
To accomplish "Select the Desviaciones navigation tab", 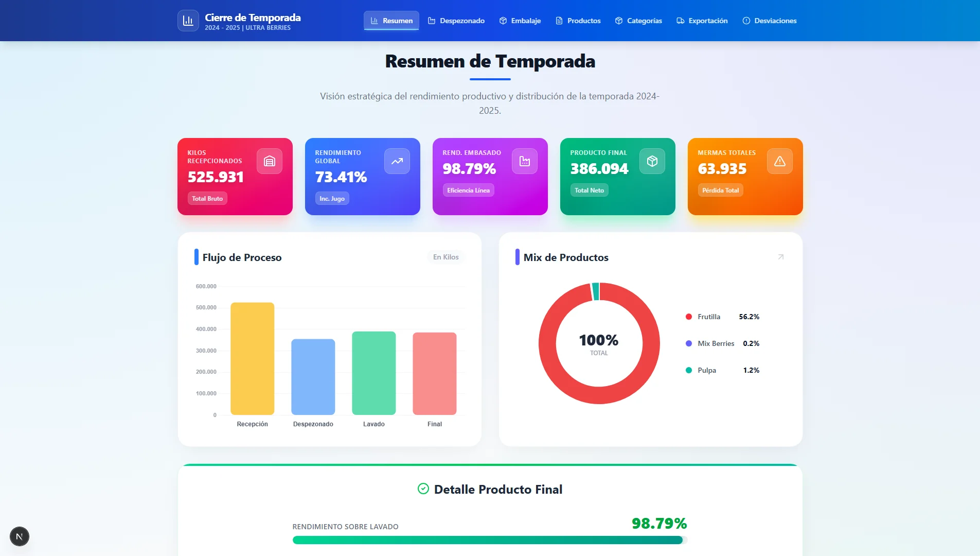I will pos(770,21).
